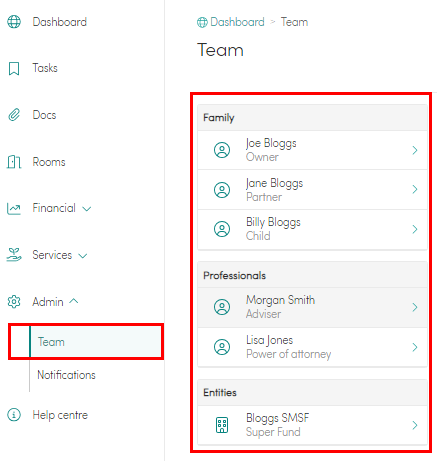The height and width of the screenshot is (461, 437).
Task: Click the Help centre info icon
Action: 14,415
